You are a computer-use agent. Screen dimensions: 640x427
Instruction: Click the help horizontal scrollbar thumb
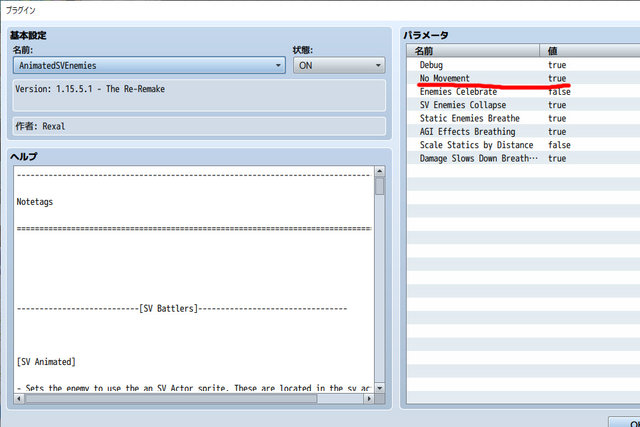coord(171,398)
